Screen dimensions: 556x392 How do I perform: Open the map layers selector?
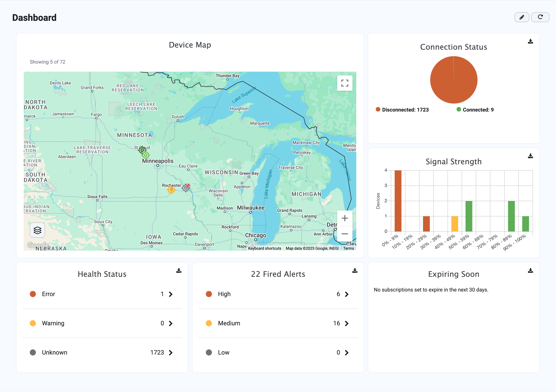pos(37,230)
